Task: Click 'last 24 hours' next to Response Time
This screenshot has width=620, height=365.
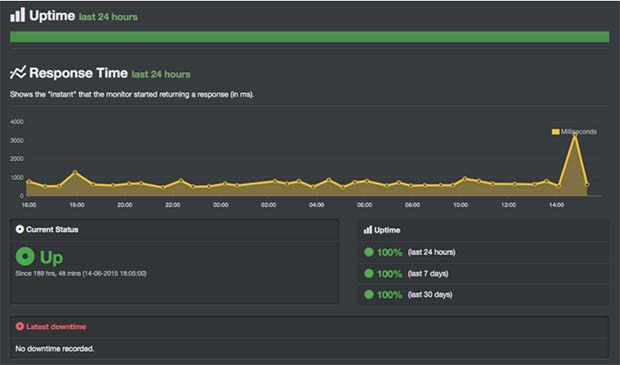Action: (x=161, y=74)
